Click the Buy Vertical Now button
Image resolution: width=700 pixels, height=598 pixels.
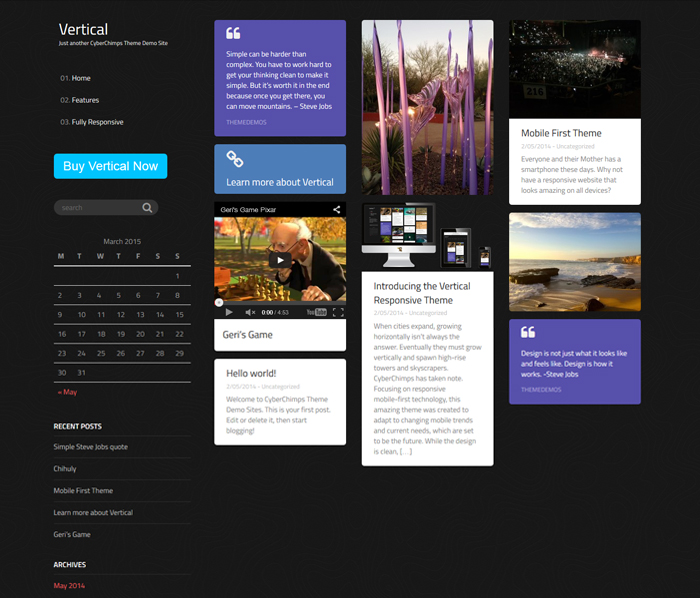(x=111, y=166)
